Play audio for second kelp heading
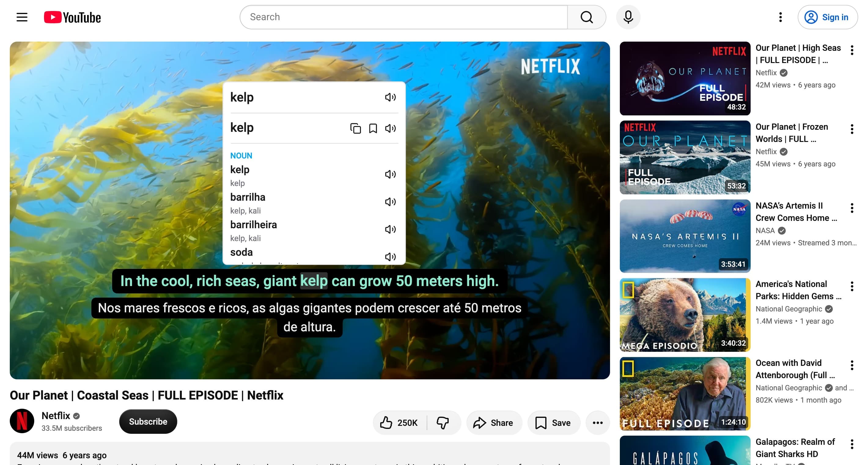The height and width of the screenshot is (465, 868). [x=390, y=128]
